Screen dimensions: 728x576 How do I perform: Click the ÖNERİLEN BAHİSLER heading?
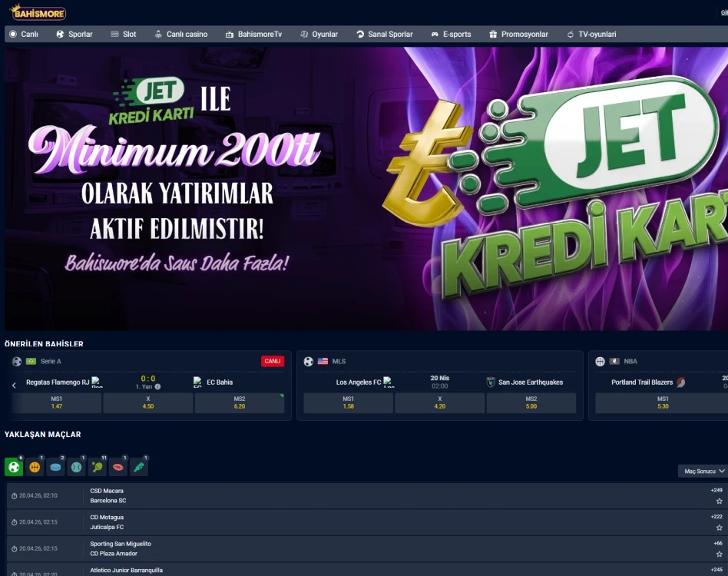tap(44, 344)
